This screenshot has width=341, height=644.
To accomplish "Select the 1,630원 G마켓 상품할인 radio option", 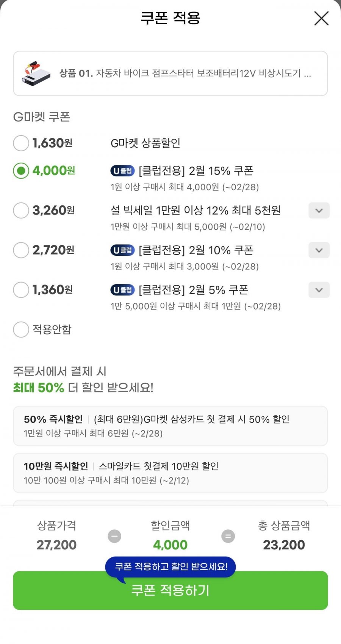I will pos(21,143).
